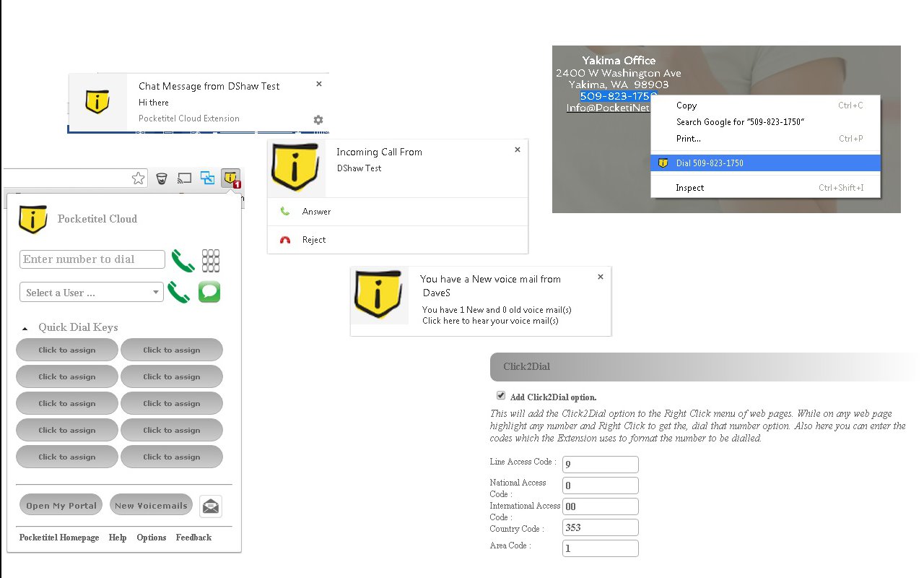Image resolution: width=924 pixels, height=578 pixels.
Task: Open the Feedback link in popup footer
Action: click(193, 538)
